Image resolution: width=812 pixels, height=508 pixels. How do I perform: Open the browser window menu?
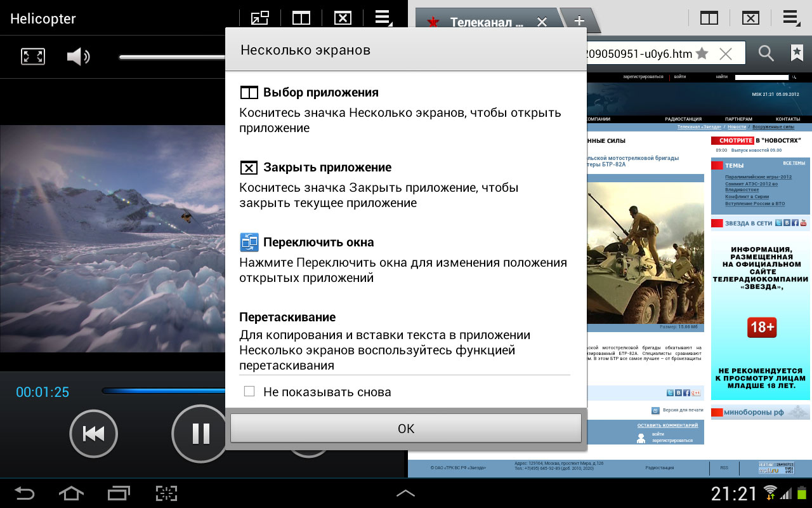[x=792, y=18]
